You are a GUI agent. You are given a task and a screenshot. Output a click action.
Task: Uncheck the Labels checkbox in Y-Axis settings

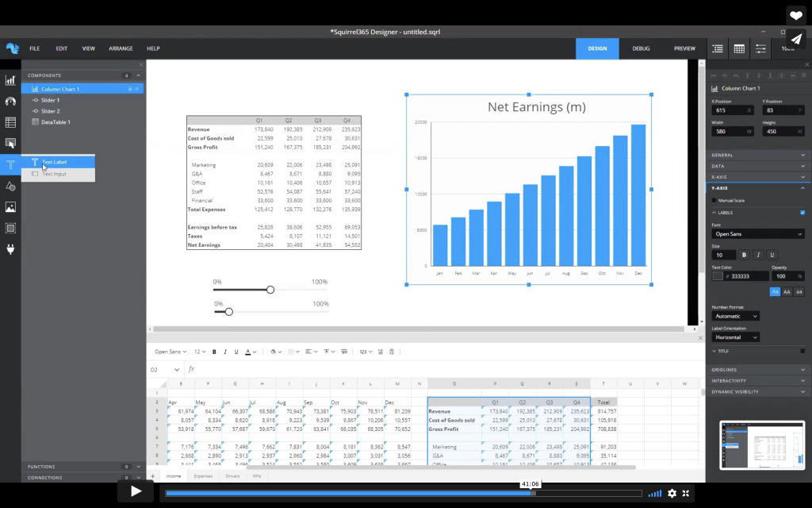coord(802,212)
